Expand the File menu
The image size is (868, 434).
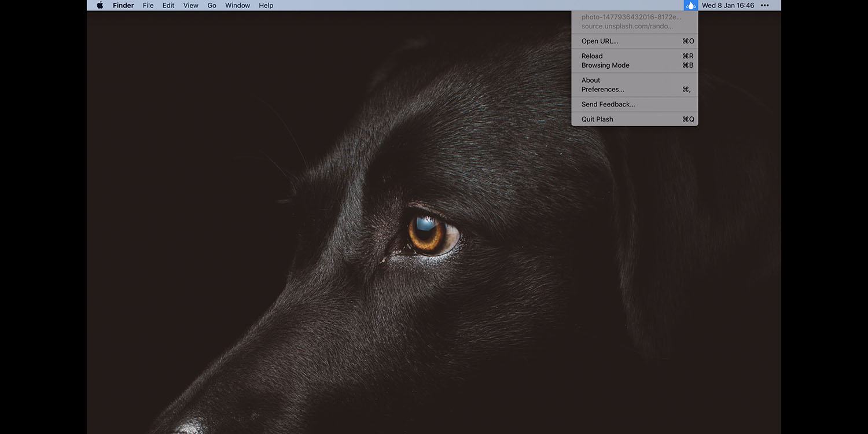tap(148, 5)
